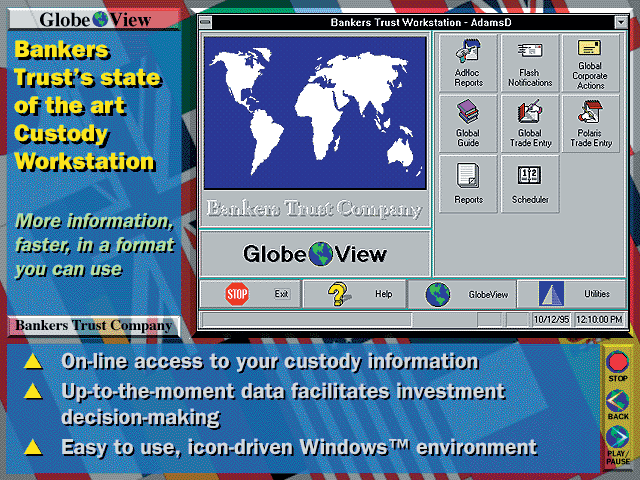Launch Global Corporate Actions

(590, 62)
